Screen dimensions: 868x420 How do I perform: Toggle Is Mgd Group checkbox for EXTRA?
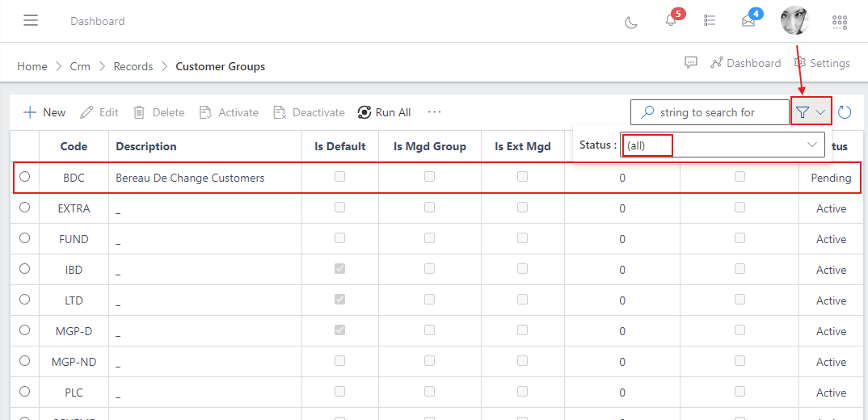[x=430, y=208]
